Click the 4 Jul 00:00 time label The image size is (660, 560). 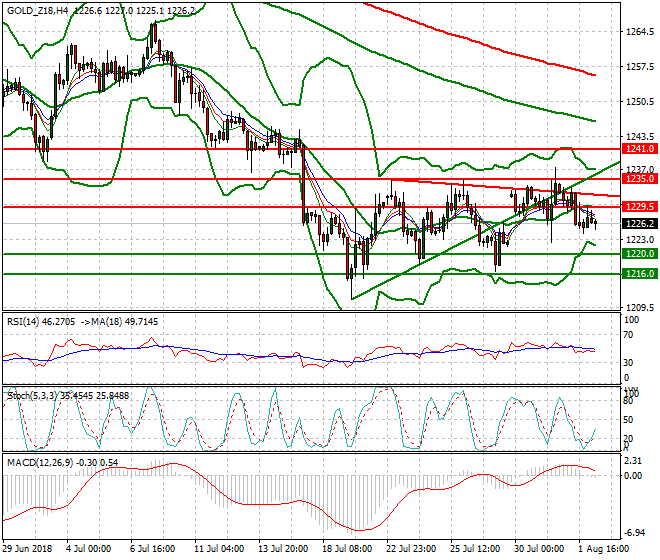pyautogui.click(x=88, y=549)
